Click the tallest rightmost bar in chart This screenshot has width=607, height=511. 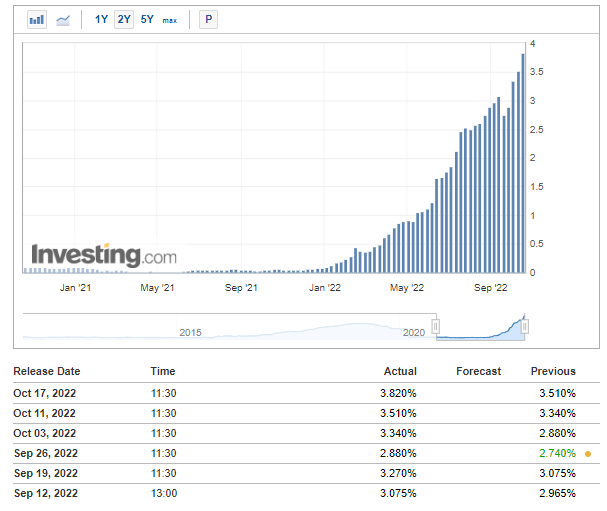(x=523, y=163)
